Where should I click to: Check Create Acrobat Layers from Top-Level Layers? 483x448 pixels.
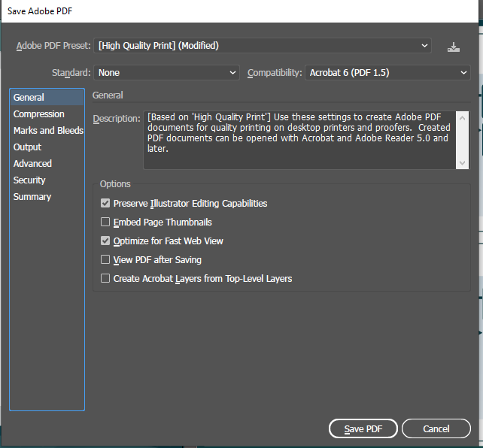105,278
